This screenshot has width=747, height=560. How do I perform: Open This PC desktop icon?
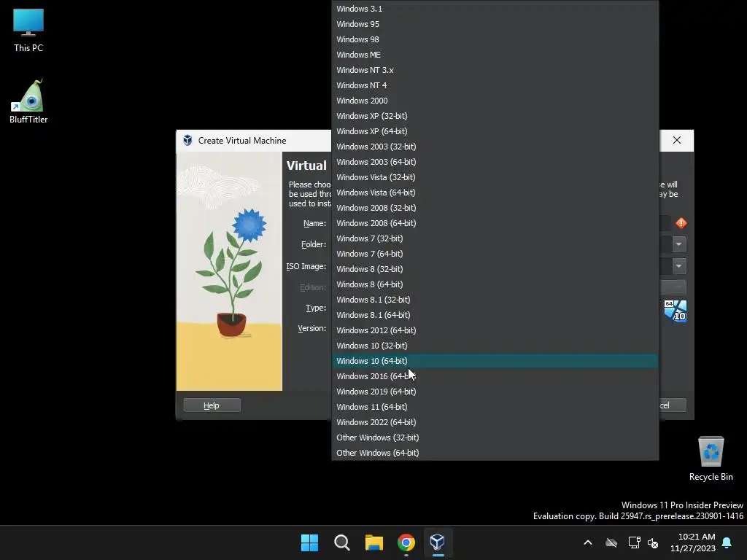(x=28, y=30)
